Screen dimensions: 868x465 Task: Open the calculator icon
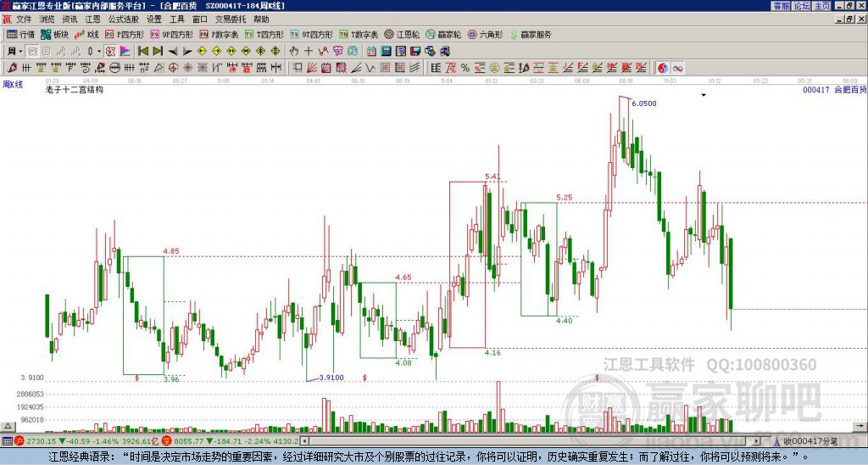(387, 52)
